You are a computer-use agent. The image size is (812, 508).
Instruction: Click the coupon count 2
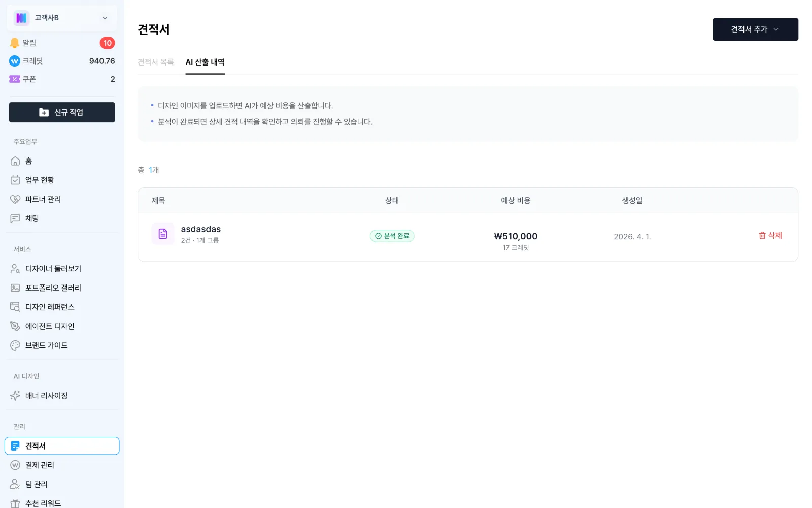click(x=113, y=79)
